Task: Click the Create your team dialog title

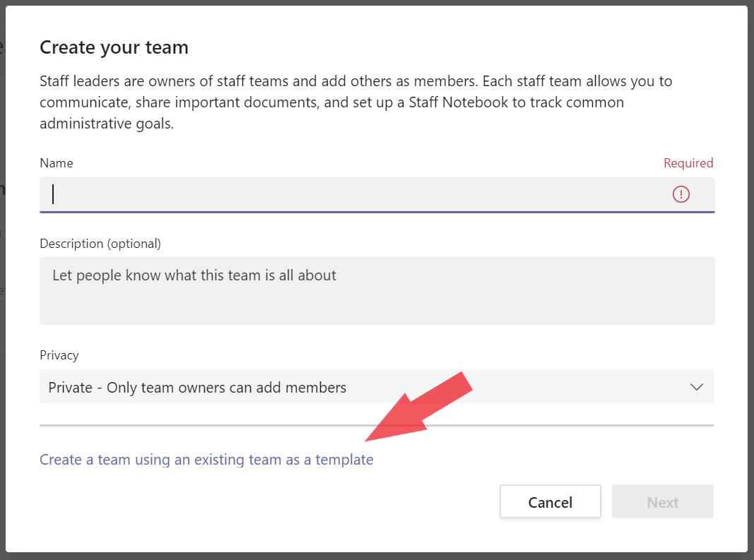Action: point(114,47)
